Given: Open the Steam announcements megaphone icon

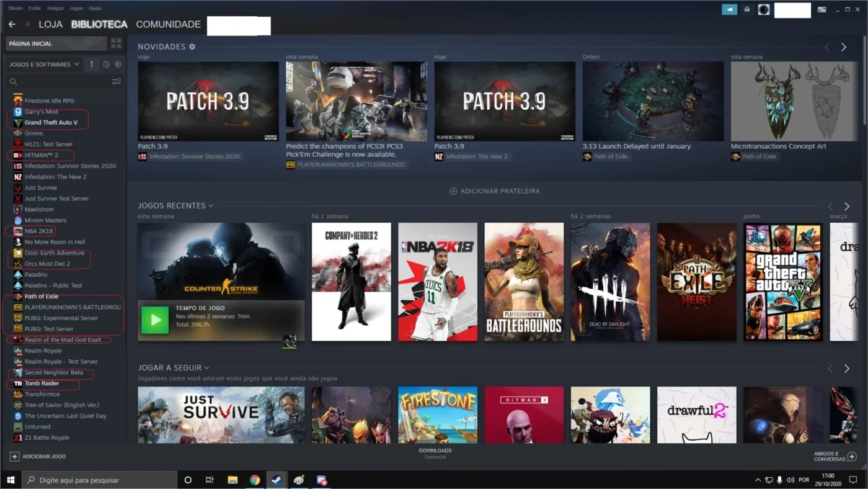Looking at the screenshot, I should pyautogui.click(x=730, y=9).
